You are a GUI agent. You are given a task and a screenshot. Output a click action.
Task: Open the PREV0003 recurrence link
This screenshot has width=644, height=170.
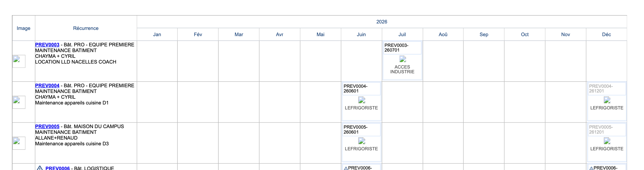(x=47, y=45)
